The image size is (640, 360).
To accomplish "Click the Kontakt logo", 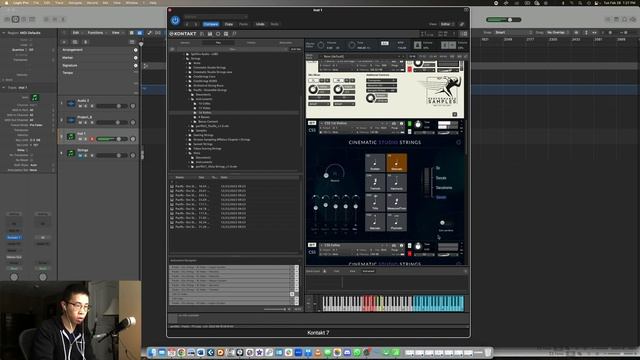I will point(183,34).
